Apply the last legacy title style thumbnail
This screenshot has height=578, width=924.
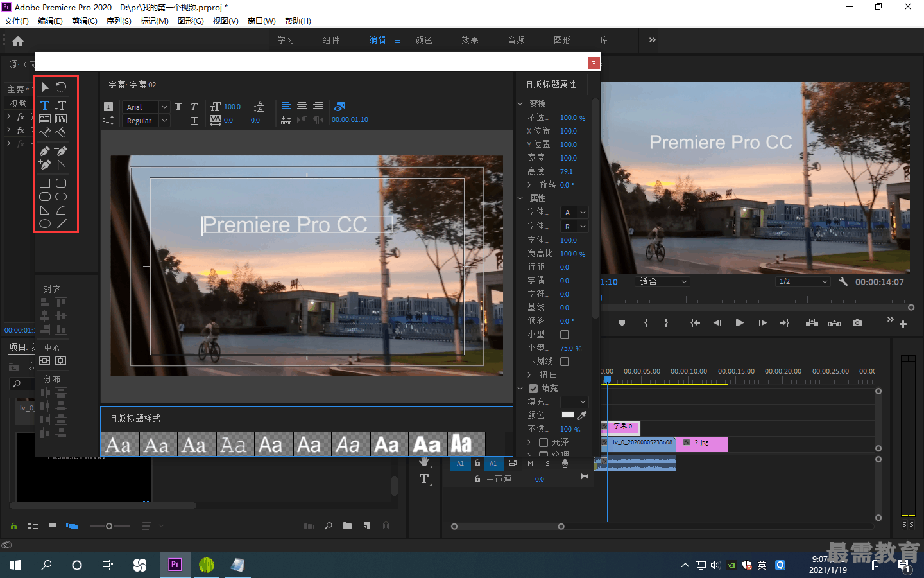(x=466, y=444)
